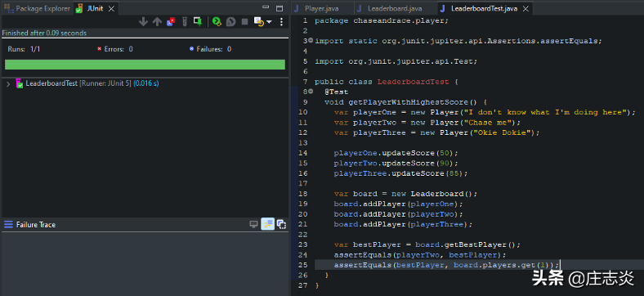The width and height of the screenshot is (644, 296).
Task: Expand the LeaderboardTest tree node
Action: [x=8, y=83]
